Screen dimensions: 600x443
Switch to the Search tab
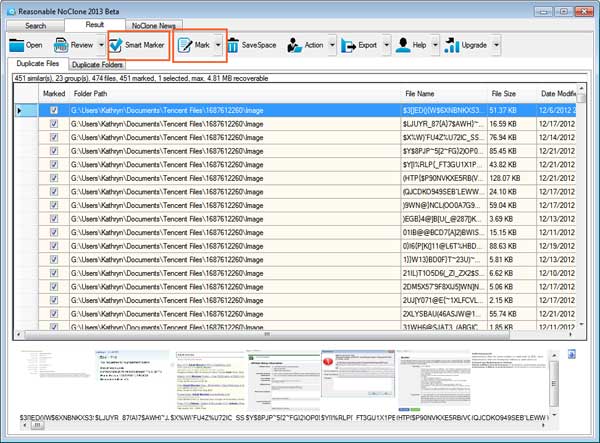(35, 24)
